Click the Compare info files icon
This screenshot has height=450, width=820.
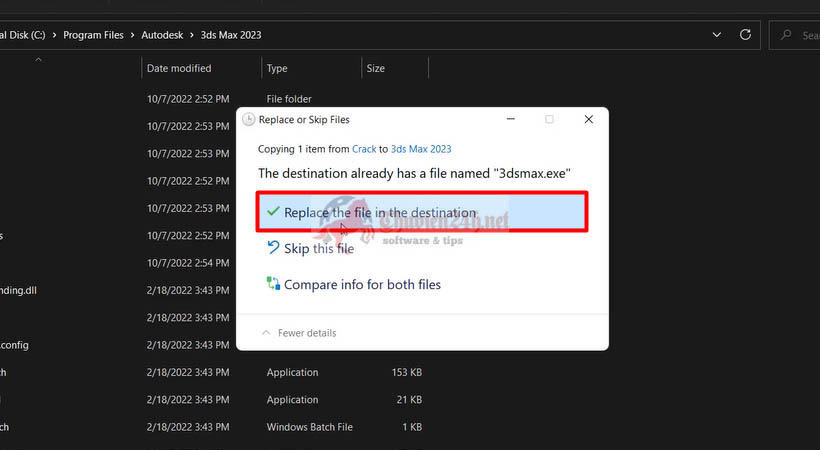click(x=272, y=284)
